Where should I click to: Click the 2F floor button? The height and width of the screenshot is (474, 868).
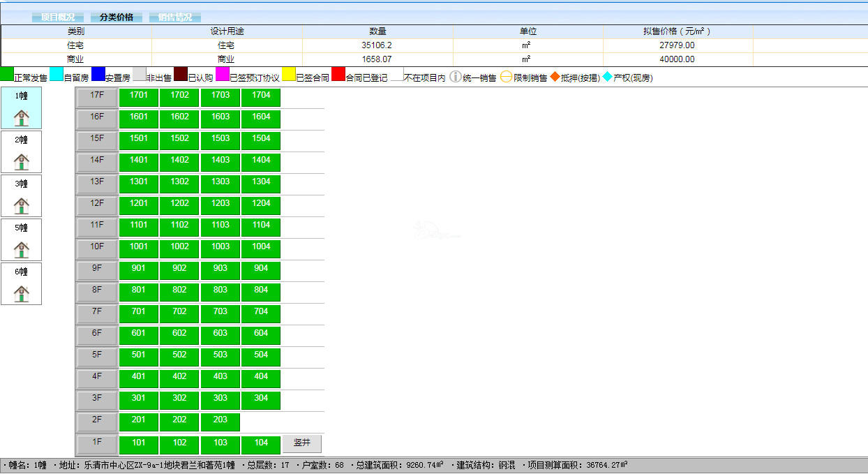[97, 422]
